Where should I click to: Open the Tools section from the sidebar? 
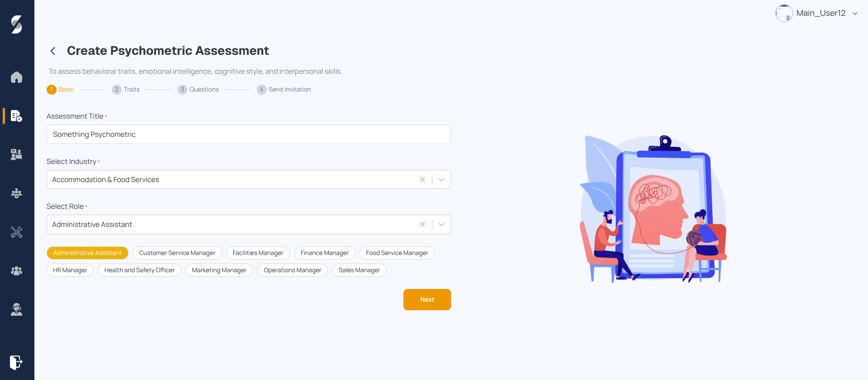coord(16,232)
